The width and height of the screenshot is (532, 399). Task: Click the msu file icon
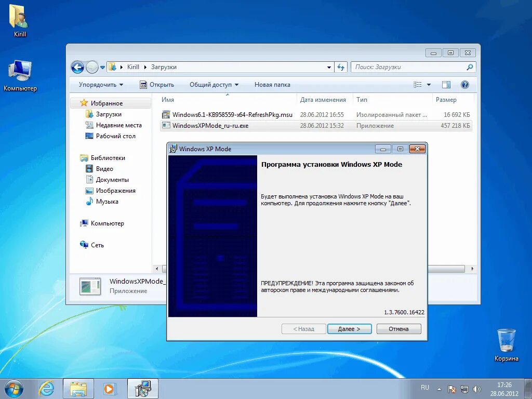coord(166,115)
